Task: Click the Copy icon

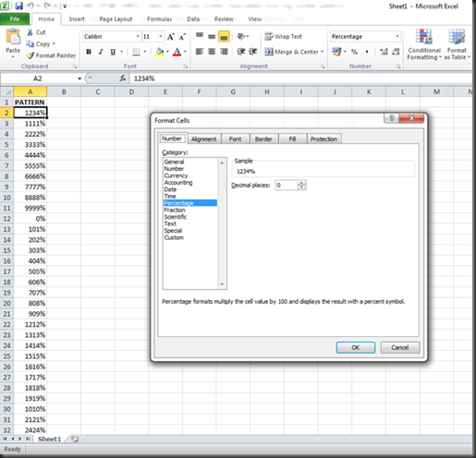Action: coord(30,43)
